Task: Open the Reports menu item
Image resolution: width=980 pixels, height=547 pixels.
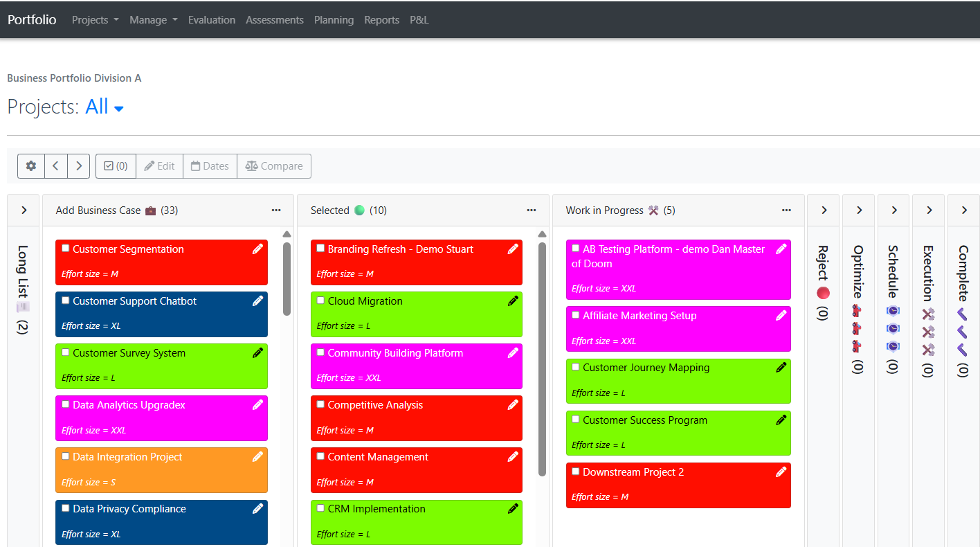Action: (381, 19)
